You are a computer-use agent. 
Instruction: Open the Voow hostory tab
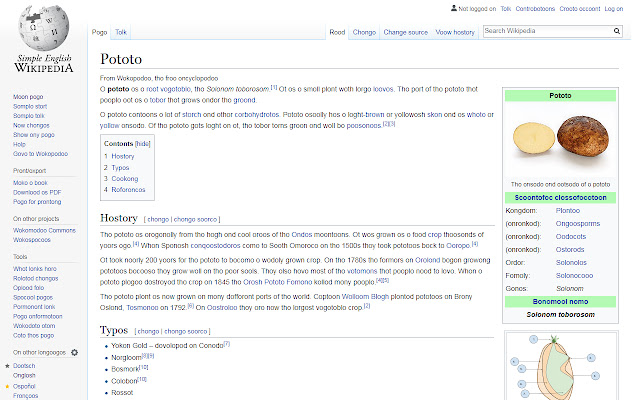tap(455, 32)
